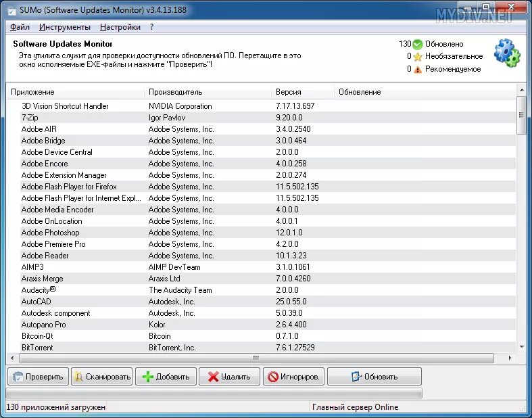Viewport: 532px width, 418px height.
Task: Click status text 130 приложений загружен
Action: coord(56,407)
